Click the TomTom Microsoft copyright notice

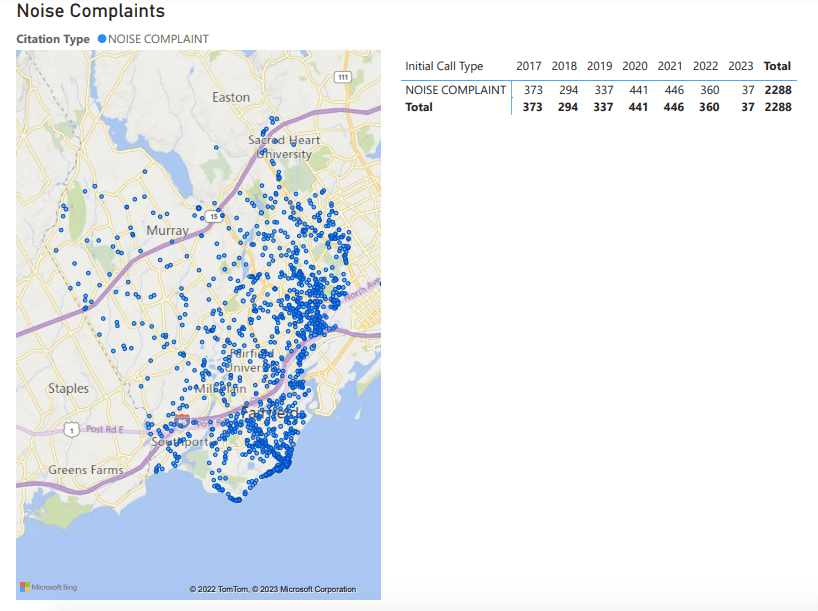[272, 589]
